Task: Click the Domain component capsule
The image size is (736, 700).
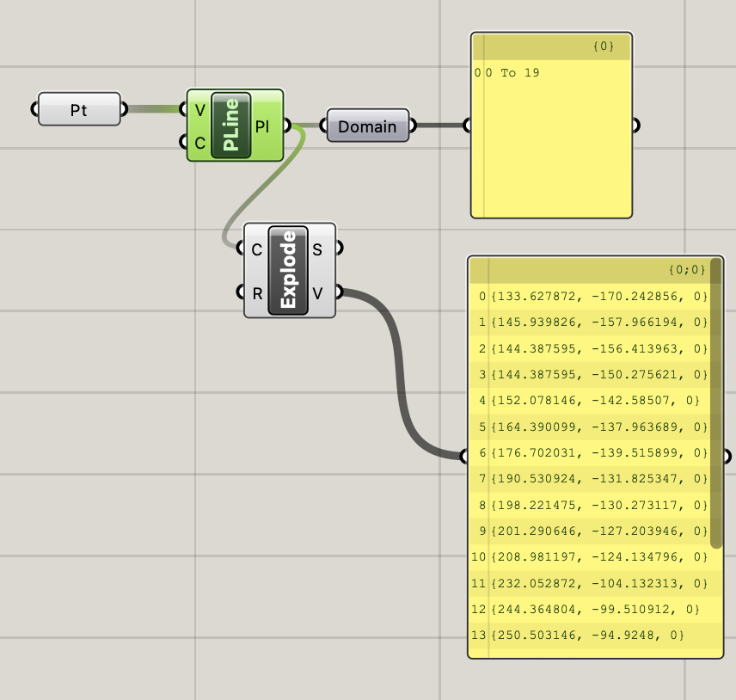Action: click(x=367, y=126)
